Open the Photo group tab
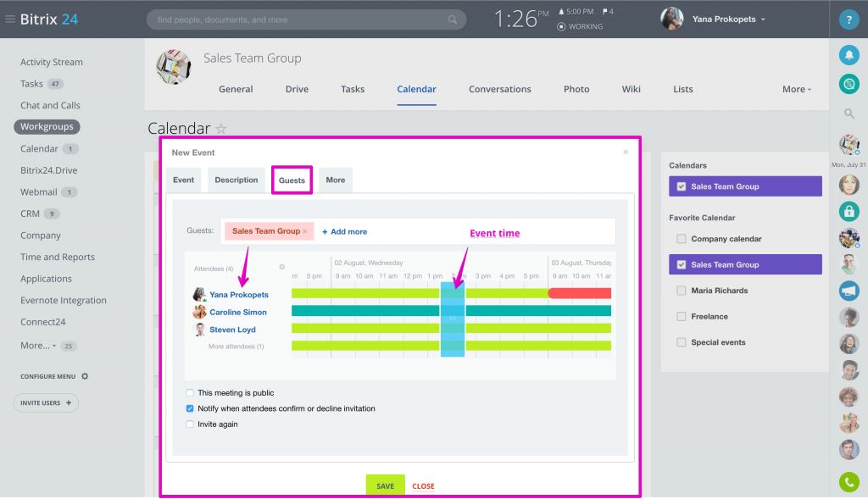 (576, 89)
